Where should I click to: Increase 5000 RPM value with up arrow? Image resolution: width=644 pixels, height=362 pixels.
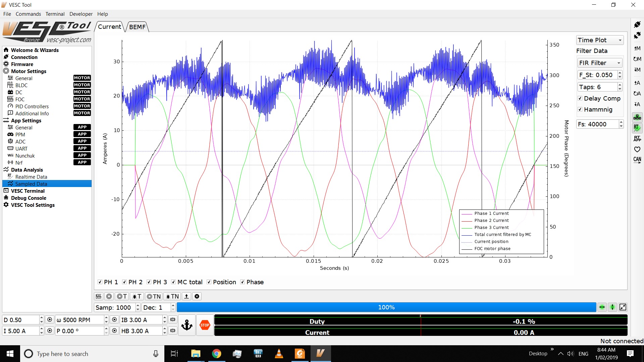pyautogui.click(x=106, y=318)
